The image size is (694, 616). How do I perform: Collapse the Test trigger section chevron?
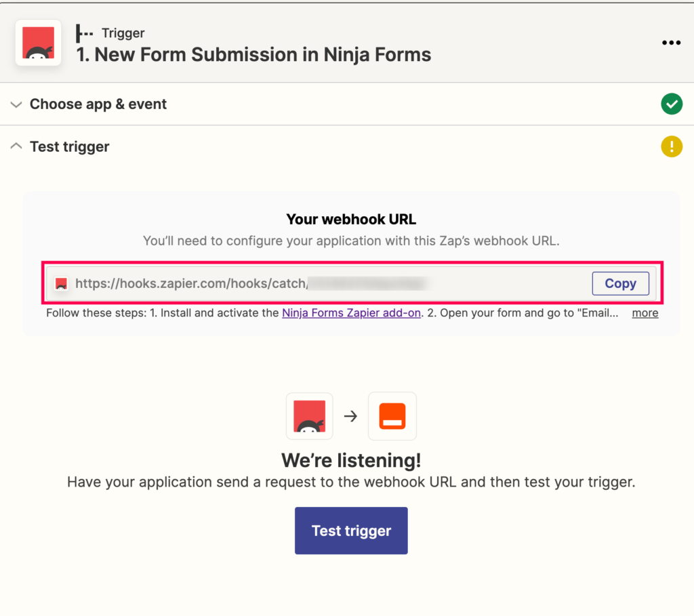pos(16,146)
